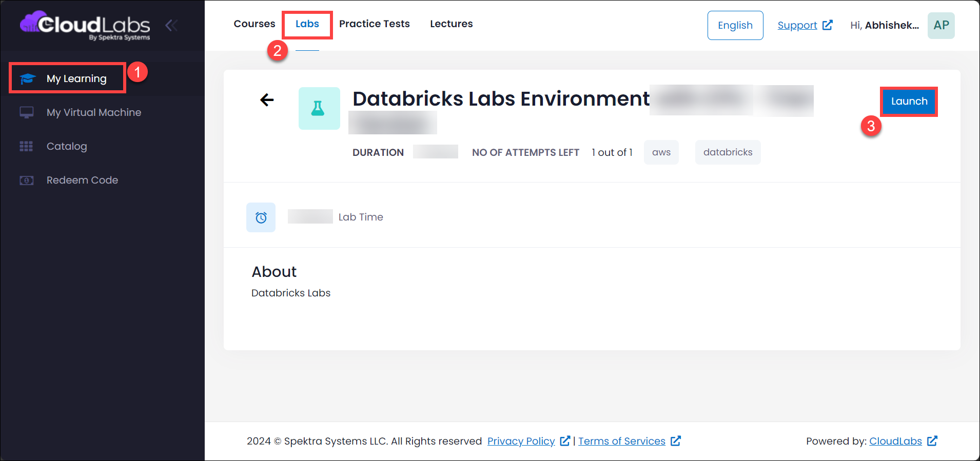Collapse the sidebar with the double-chevron icon
The width and height of the screenshot is (980, 461).
[171, 25]
